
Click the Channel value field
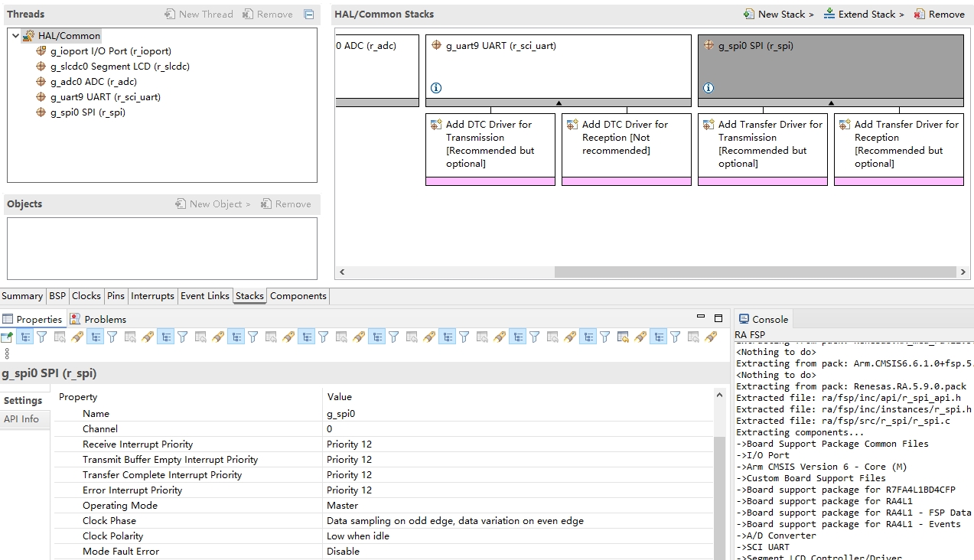pos(519,429)
